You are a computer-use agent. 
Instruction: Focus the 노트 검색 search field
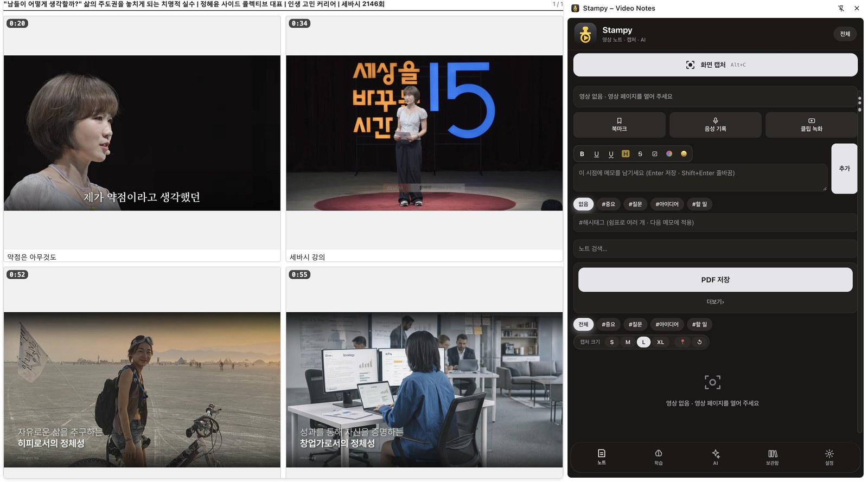715,249
